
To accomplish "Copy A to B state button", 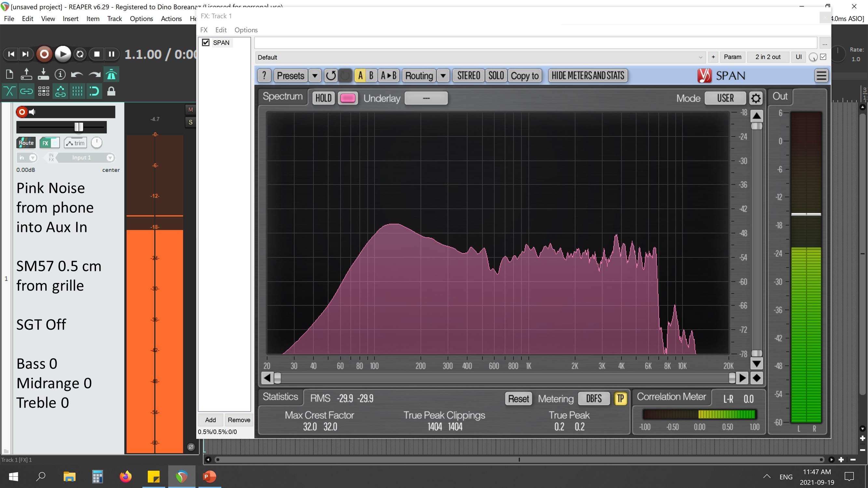I will (x=389, y=76).
